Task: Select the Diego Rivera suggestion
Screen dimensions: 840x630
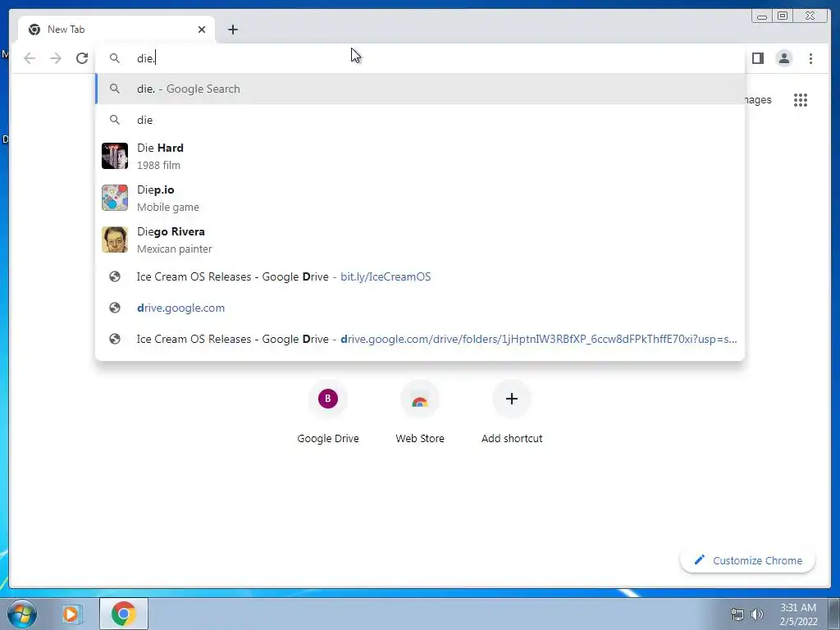Action: tap(420, 240)
